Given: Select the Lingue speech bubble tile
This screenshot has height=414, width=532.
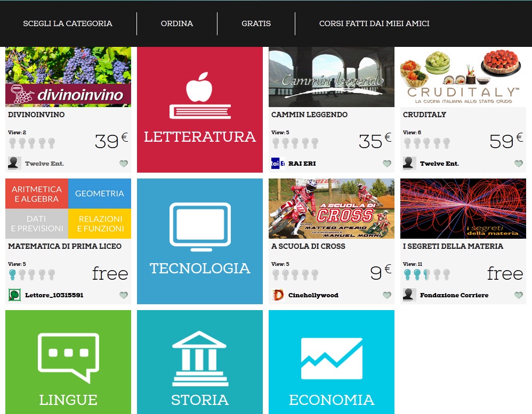Looking at the screenshot, I should 68,362.
